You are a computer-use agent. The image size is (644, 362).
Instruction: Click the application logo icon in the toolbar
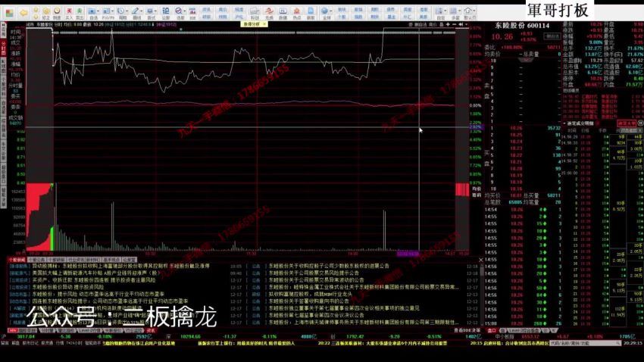coord(9,13)
